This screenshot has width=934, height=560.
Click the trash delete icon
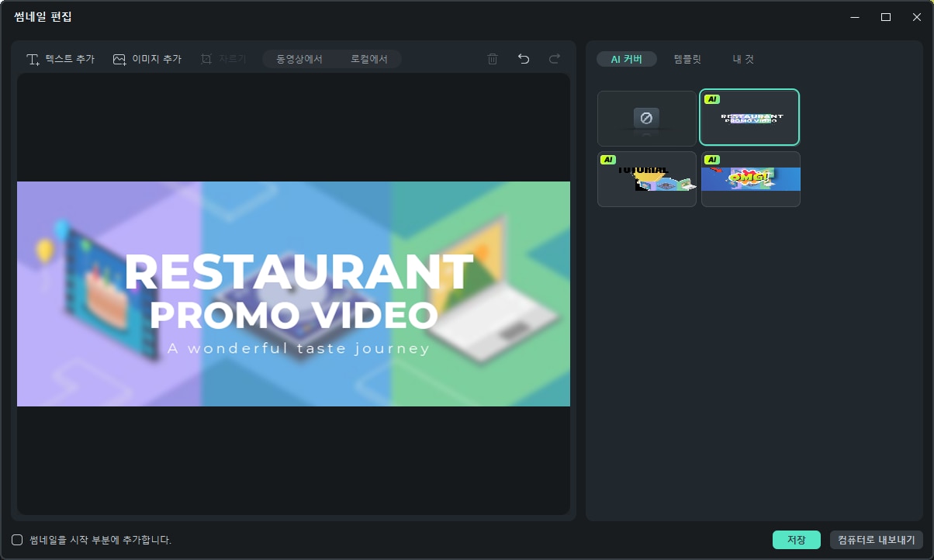493,59
